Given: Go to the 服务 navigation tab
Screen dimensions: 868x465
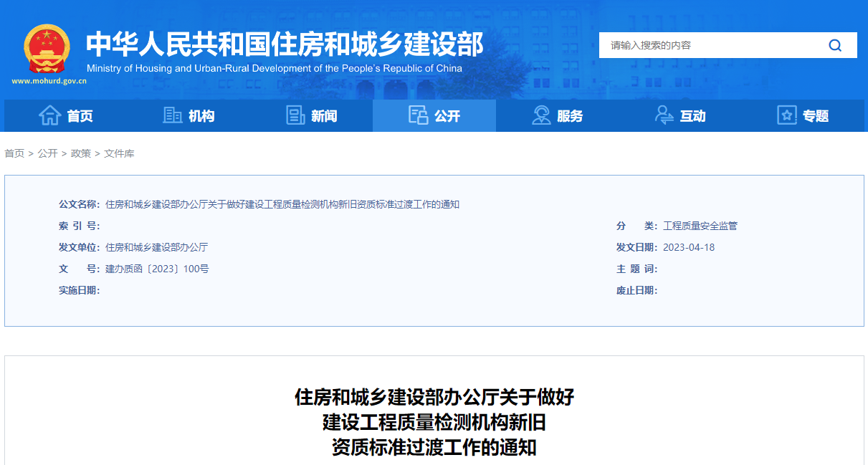Looking at the screenshot, I should click(x=557, y=116).
